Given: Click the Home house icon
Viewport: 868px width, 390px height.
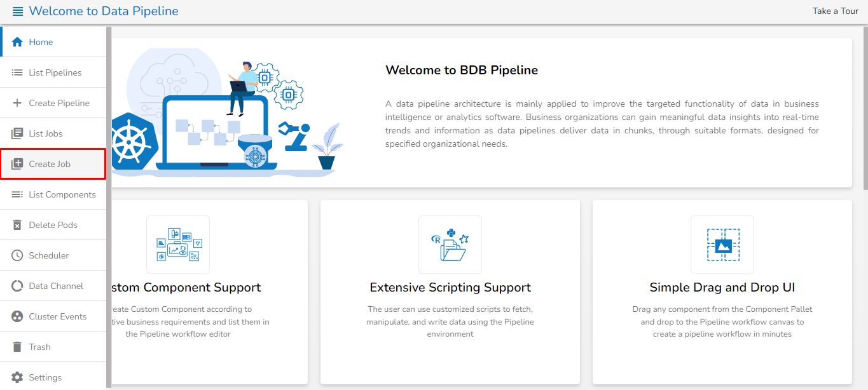Looking at the screenshot, I should coord(17,42).
